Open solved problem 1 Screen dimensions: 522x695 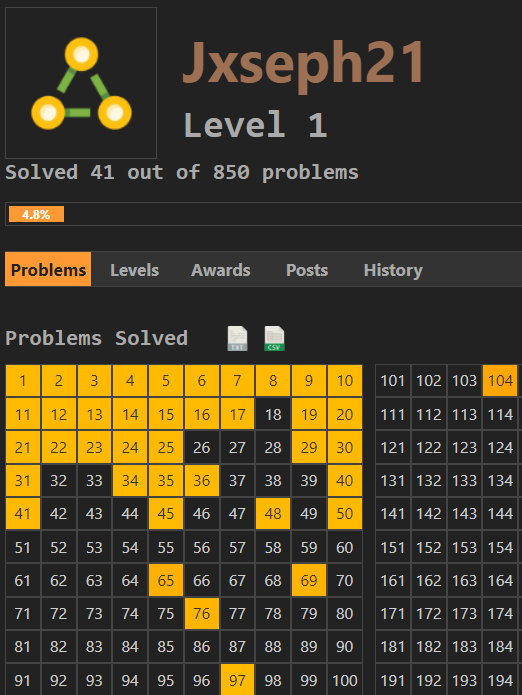coord(23,381)
